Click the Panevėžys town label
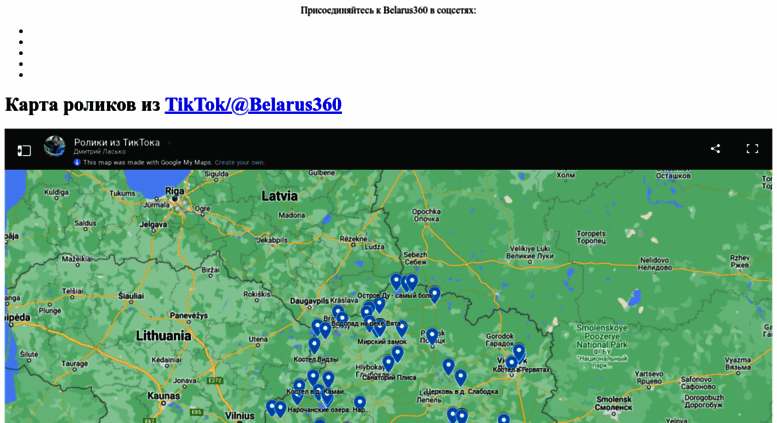The width and height of the screenshot is (777, 423). 189,316
